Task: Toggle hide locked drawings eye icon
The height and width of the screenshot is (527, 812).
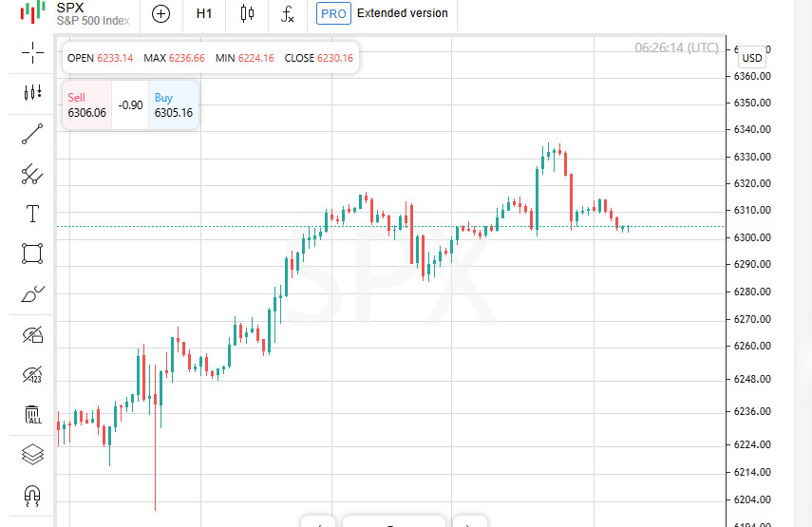Action: pos(32,334)
